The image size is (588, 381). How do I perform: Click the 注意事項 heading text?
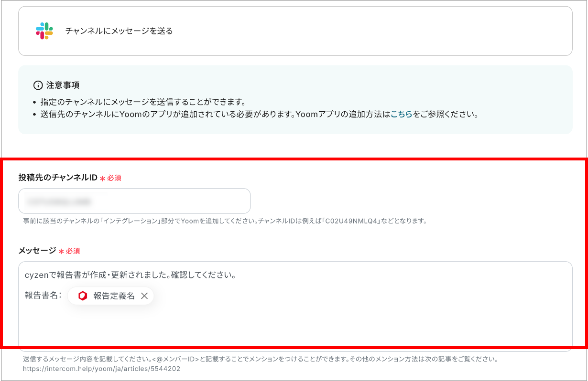click(63, 85)
